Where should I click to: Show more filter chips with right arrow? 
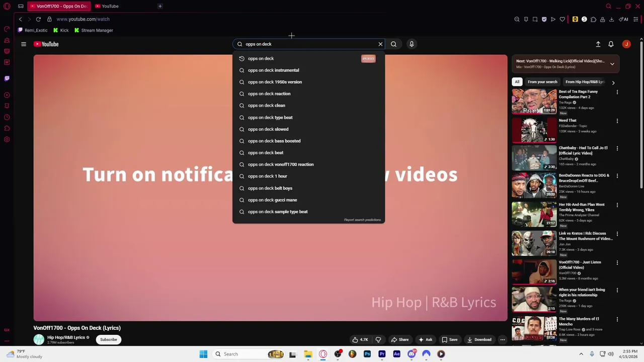tap(613, 82)
